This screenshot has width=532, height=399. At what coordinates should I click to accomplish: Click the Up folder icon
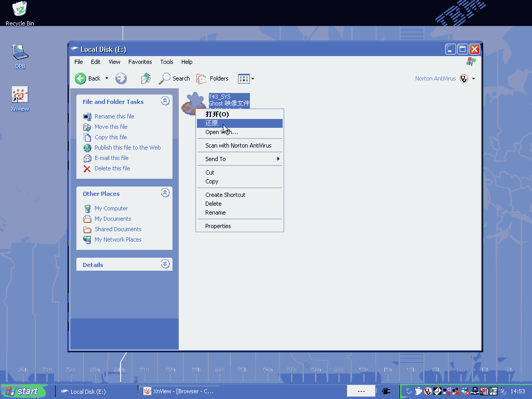[x=146, y=78]
